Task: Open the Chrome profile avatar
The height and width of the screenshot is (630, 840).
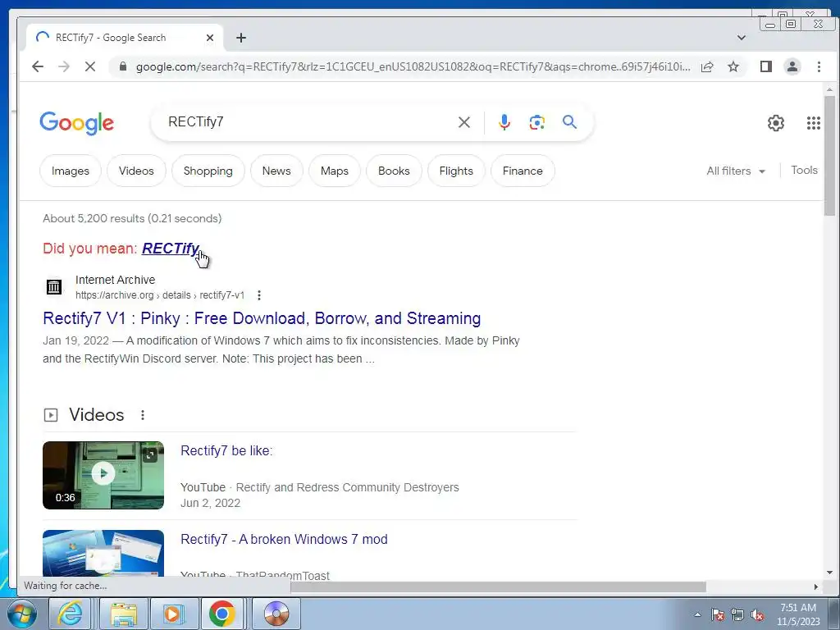Action: 792,66
